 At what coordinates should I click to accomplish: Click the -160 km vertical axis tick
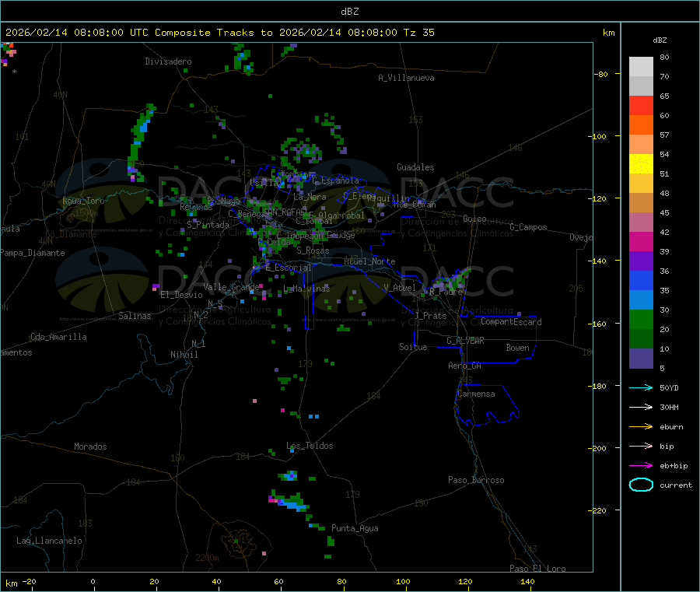click(x=599, y=324)
